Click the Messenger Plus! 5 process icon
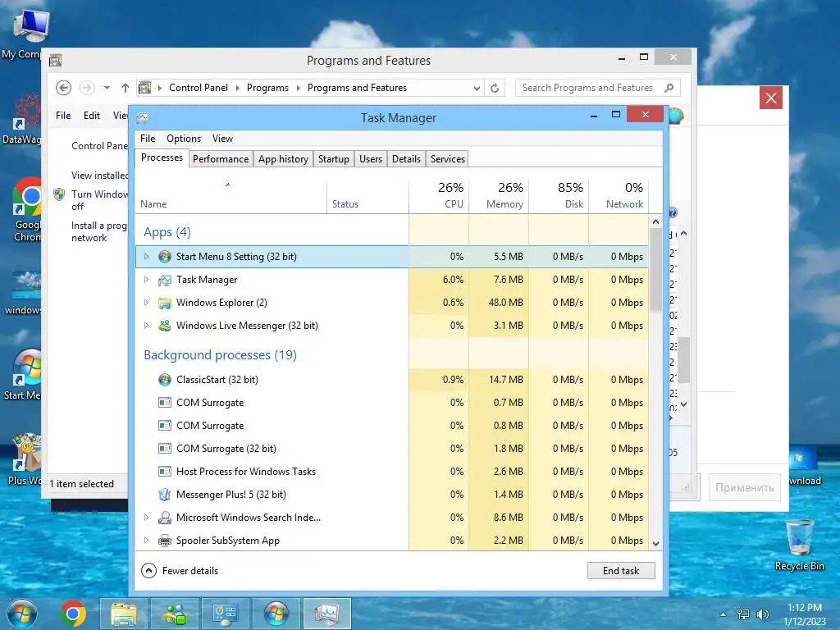Image resolution: width=840 pixels, height=630 pixels. (164, 495)
